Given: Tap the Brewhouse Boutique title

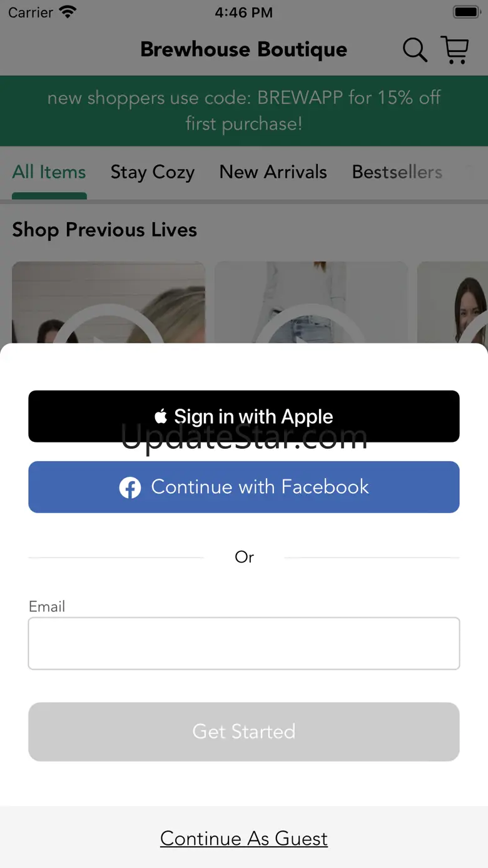Looking at the screenshot, I should 244,49.
